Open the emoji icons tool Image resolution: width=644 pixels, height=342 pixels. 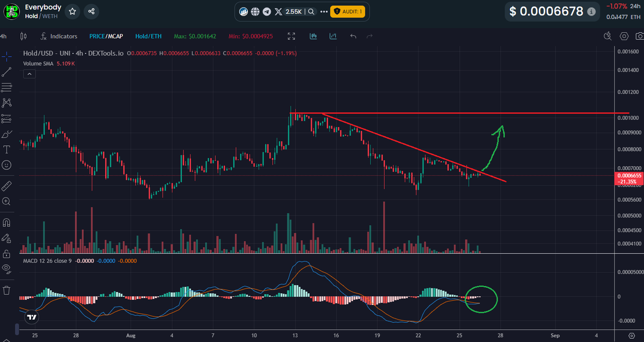click(6, 165)
